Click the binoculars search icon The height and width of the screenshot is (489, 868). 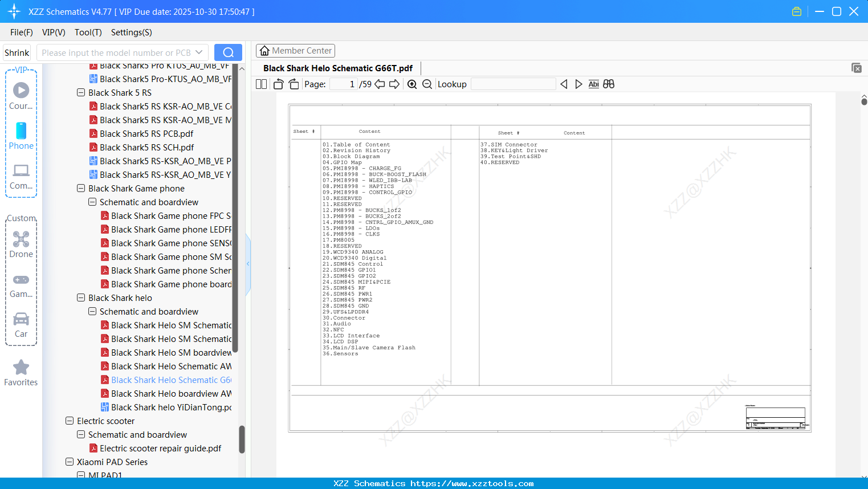(x=609, y=84)
